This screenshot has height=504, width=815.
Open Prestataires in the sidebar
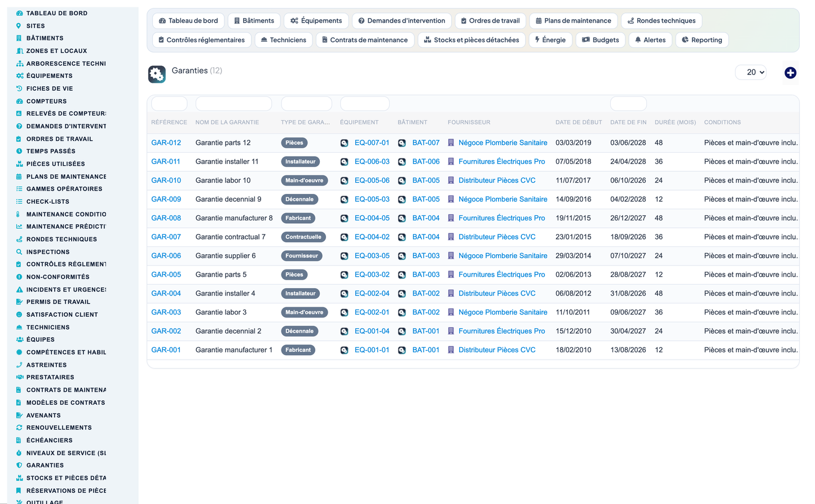(50, 377)
